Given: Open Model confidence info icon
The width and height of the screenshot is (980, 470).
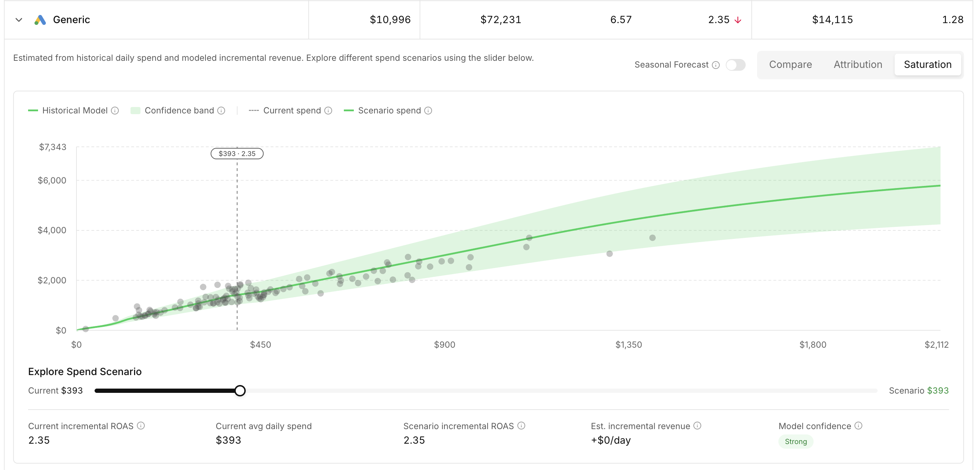Looking at the screenshot, I should [858, 426].
